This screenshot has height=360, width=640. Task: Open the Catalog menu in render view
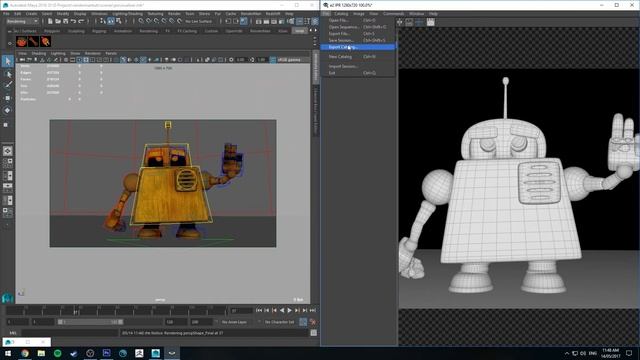pyautogui.click(x=341, y=13)
